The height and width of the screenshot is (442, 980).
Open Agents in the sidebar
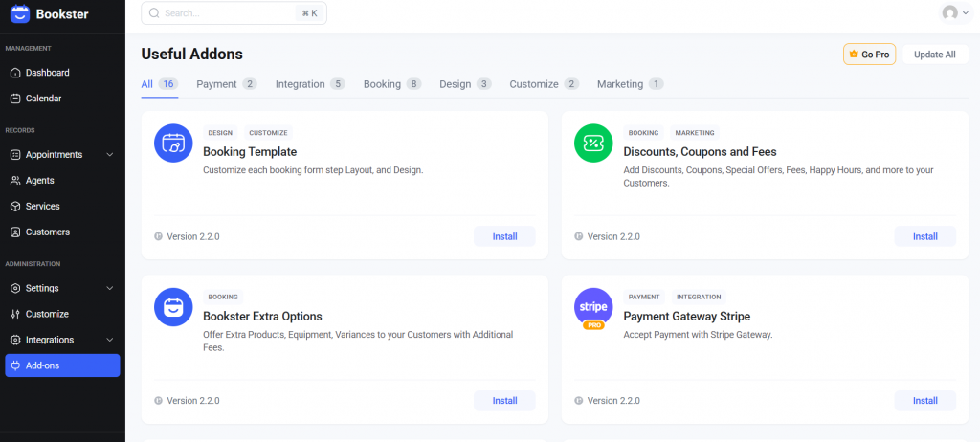62,180
